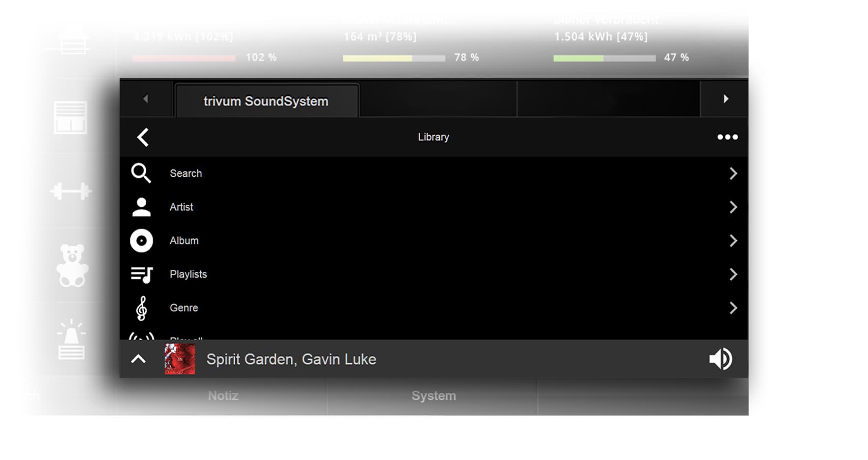Select the trivum SoundSystem tab
This screenshot has width=868, height=460.
pos(266,101)
